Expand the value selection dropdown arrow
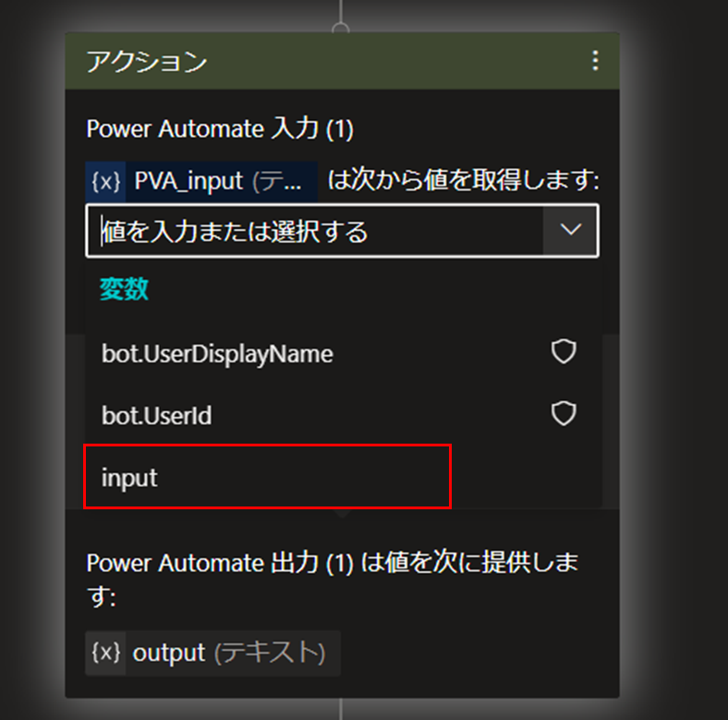Image resolution: width=728 pixels, height=720 pixels. 570,230
